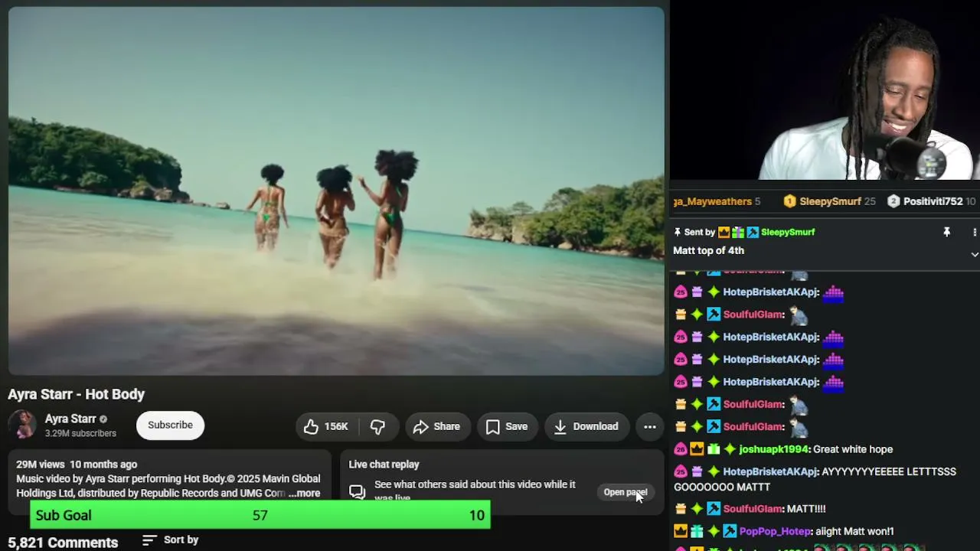Click the Sort by lines icon

(x=149, y=540)
